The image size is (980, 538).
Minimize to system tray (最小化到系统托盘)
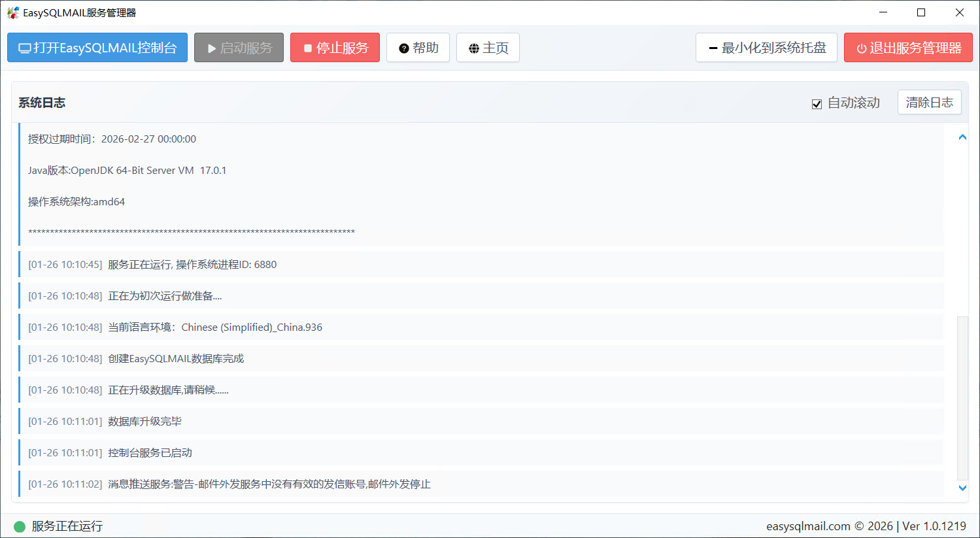766,48
